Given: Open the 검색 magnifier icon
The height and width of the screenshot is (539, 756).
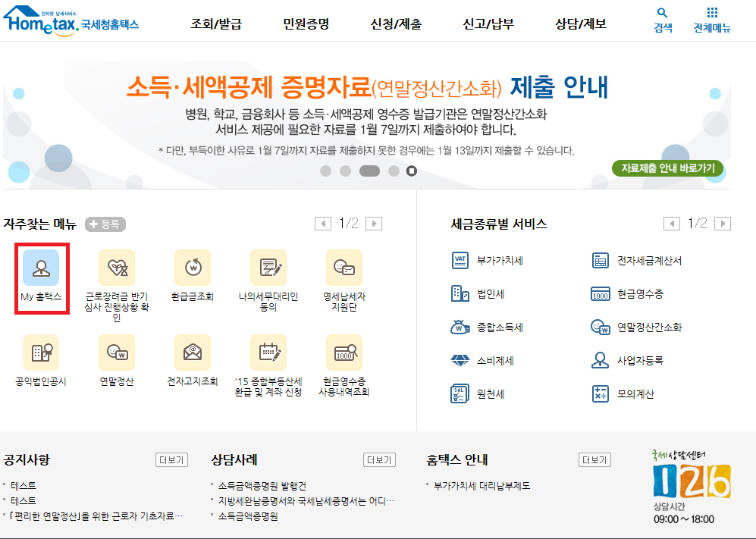Looking at the screenshot, I should 663,14.
